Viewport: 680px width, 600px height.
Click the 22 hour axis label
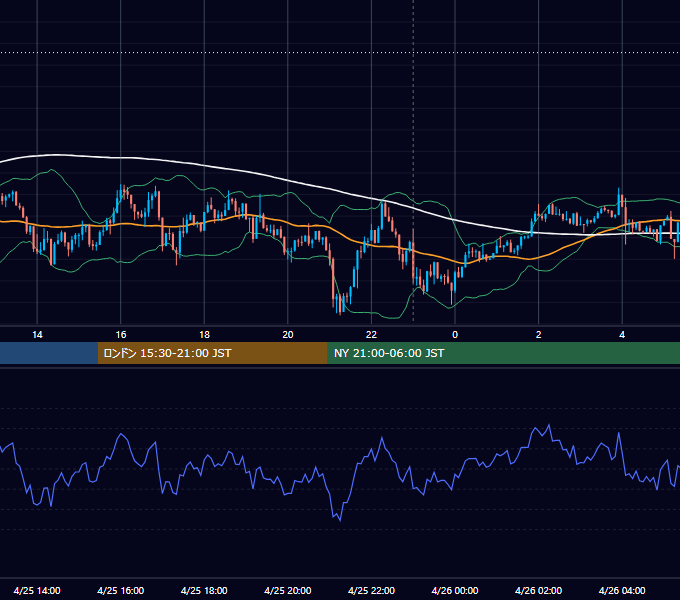click(x=371, y=335)
